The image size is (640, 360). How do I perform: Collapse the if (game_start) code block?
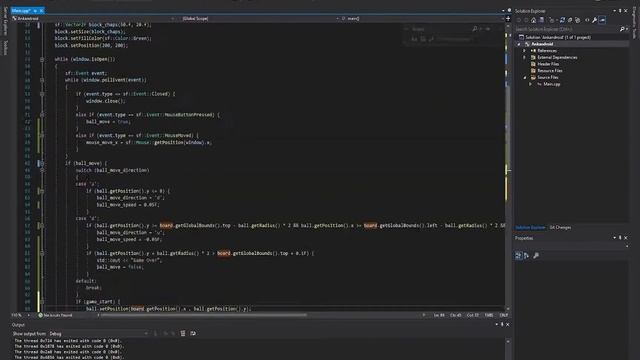click(x=42, y=302)
